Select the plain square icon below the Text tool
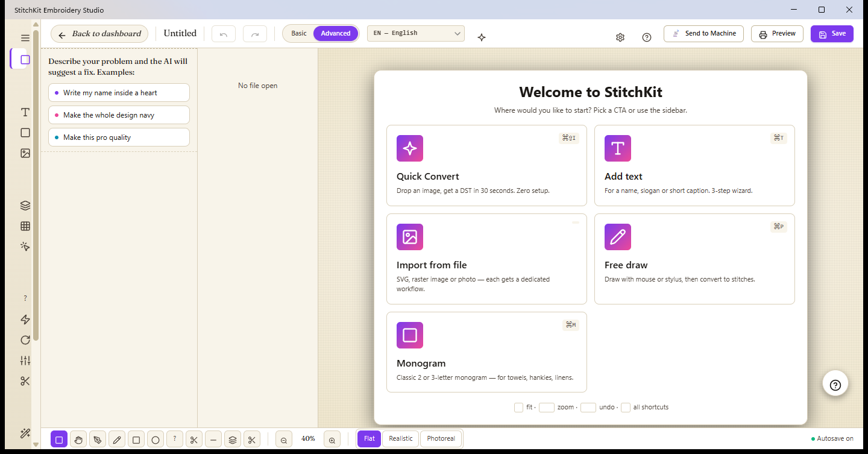The width and height of the screenshot is (868, 454). (25, 133)
